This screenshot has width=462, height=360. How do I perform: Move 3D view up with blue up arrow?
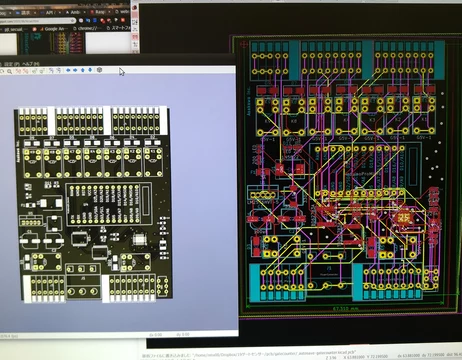coord(83,70)
